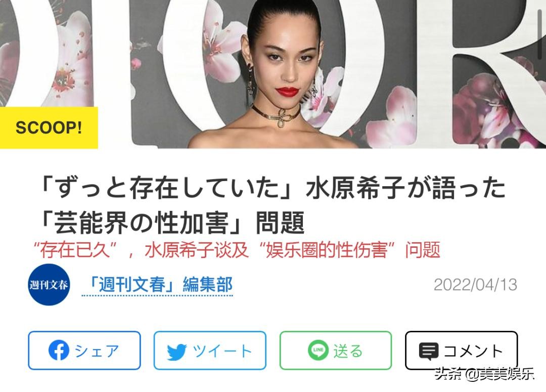Click the Twitter bird icon
The width and height of the screenshot is (546, 392).
click(176, 351)
